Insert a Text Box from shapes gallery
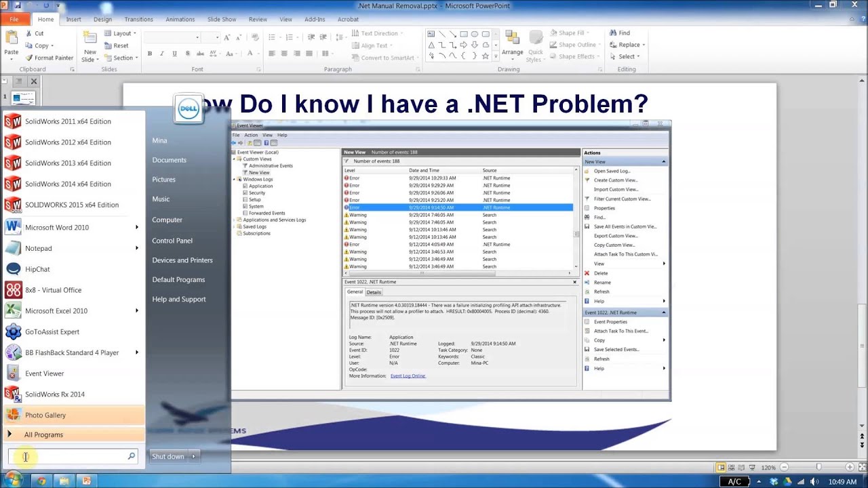 click(x=431, y=34)
